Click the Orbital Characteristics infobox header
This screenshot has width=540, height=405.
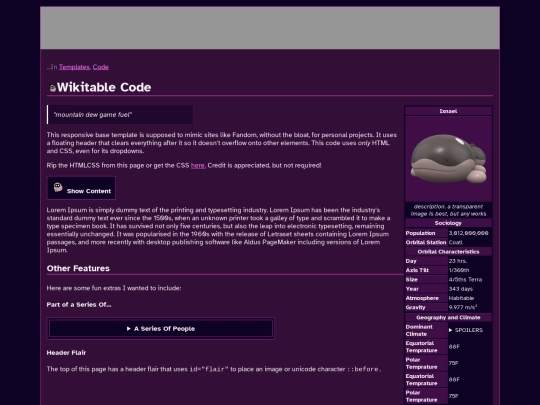448,252
